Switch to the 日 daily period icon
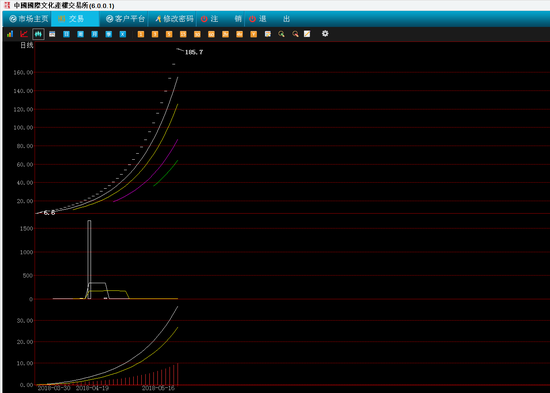 tap(66, 34)
